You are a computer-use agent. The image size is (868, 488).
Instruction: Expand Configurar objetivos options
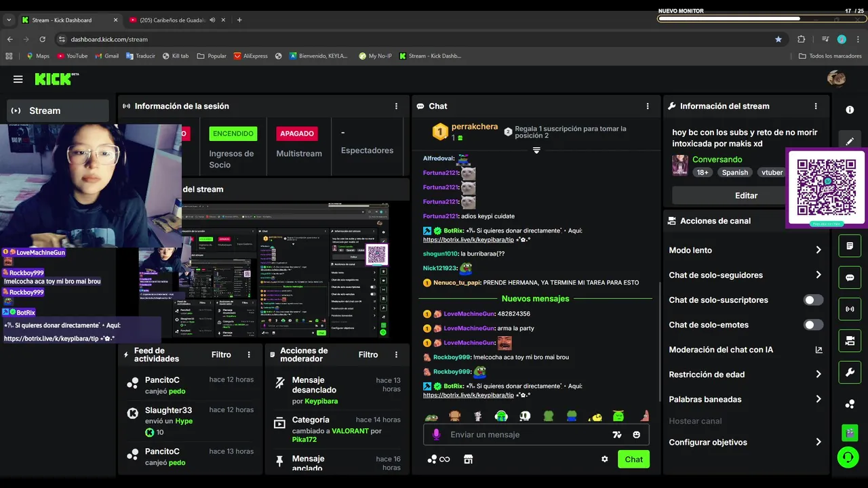point(746,442)
